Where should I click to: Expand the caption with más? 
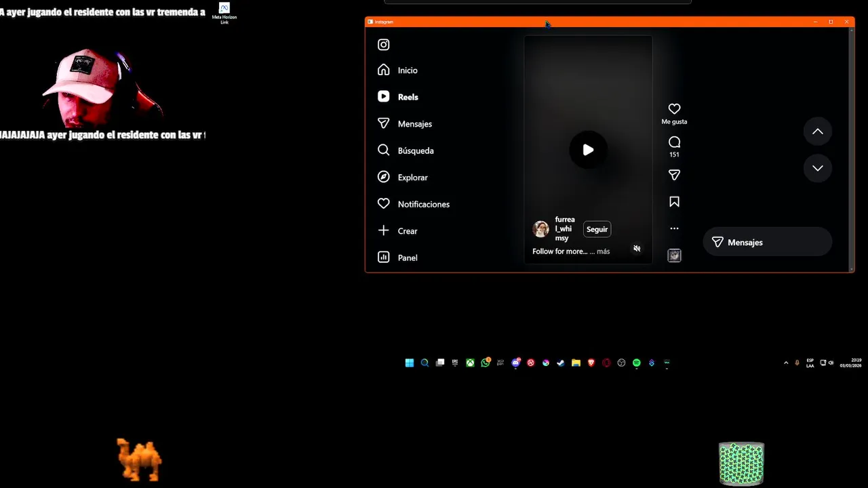click(603, 251)
